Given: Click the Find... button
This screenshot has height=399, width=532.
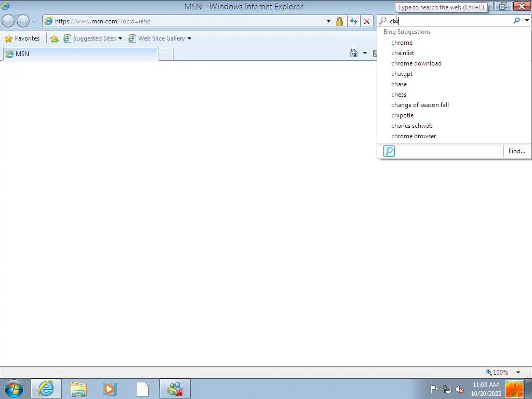Looking at the screenshot, I should point(516,151).
